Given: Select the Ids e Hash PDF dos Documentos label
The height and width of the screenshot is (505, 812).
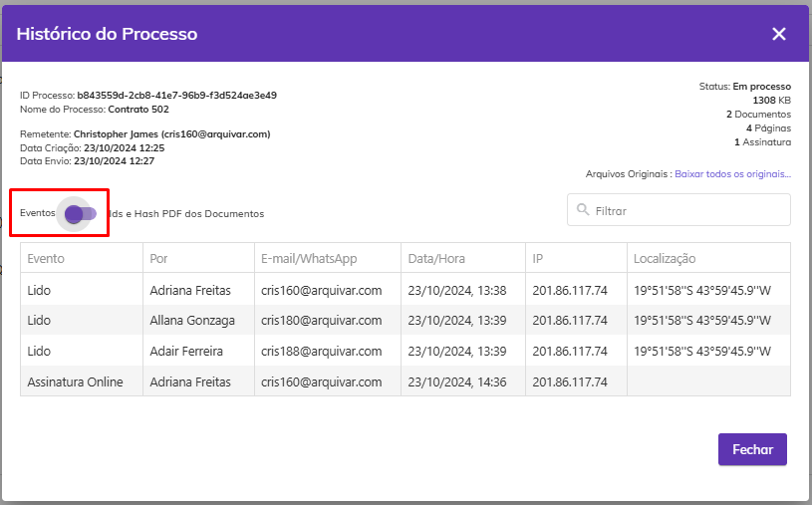Looking at the screenshot, I should pyautogui.click(x=186, y=214).
